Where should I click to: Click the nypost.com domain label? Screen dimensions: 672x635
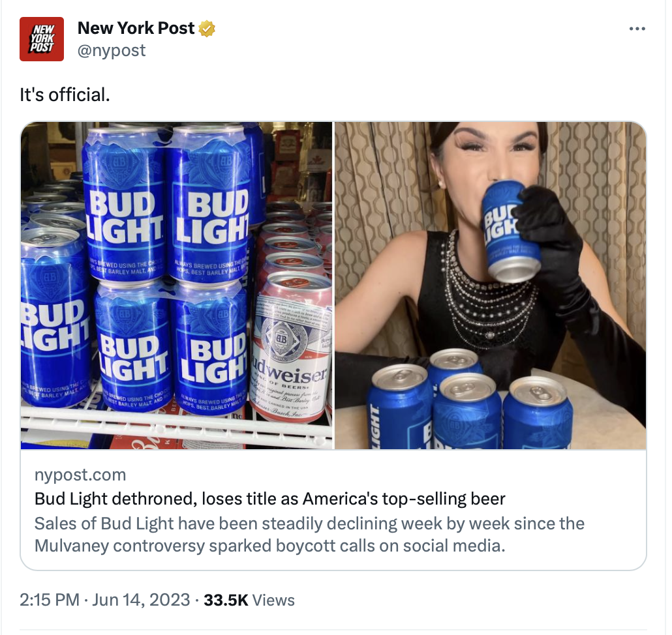pos(80,475)
